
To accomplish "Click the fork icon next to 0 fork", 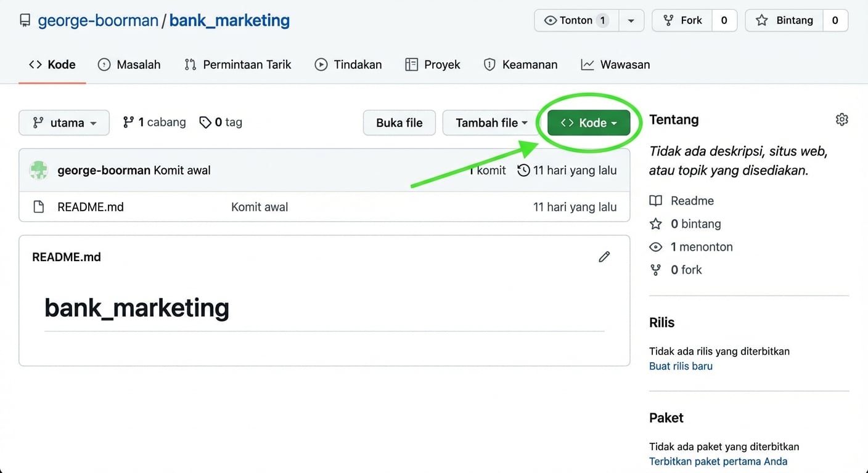I will point(656,270).
